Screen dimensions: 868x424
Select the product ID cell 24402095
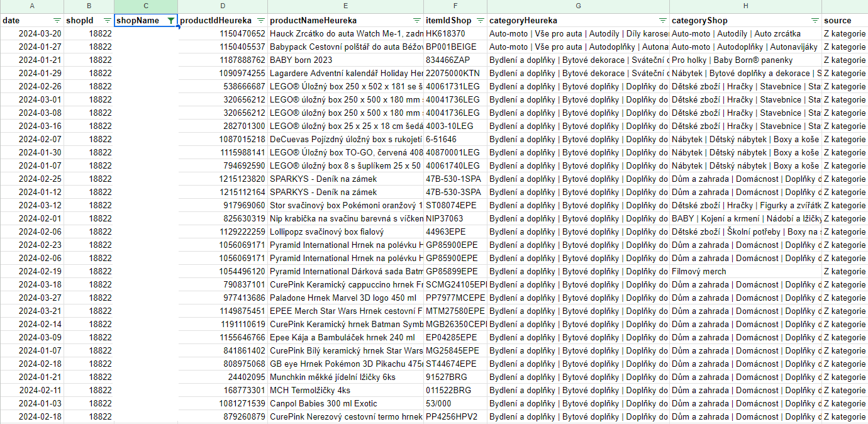223,377
